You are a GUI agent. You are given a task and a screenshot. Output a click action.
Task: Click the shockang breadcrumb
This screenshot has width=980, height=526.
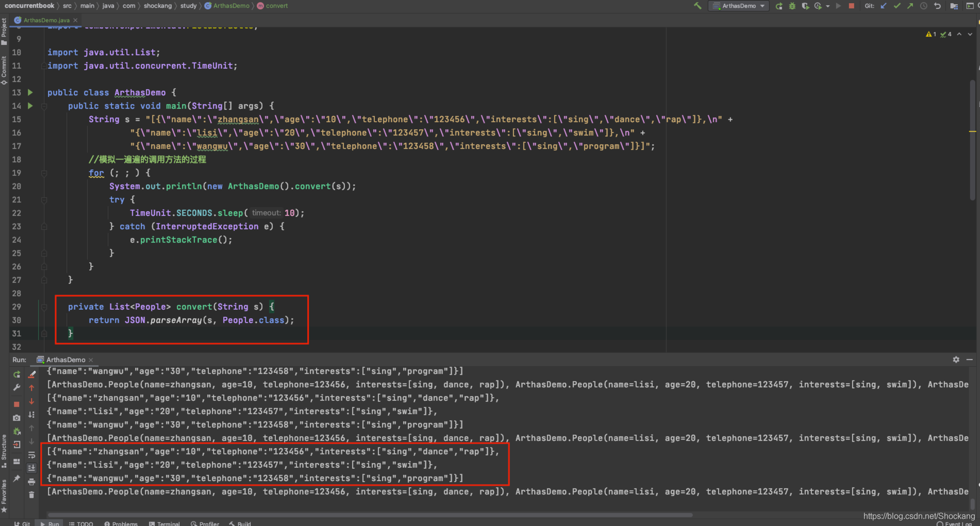[157, 6]
